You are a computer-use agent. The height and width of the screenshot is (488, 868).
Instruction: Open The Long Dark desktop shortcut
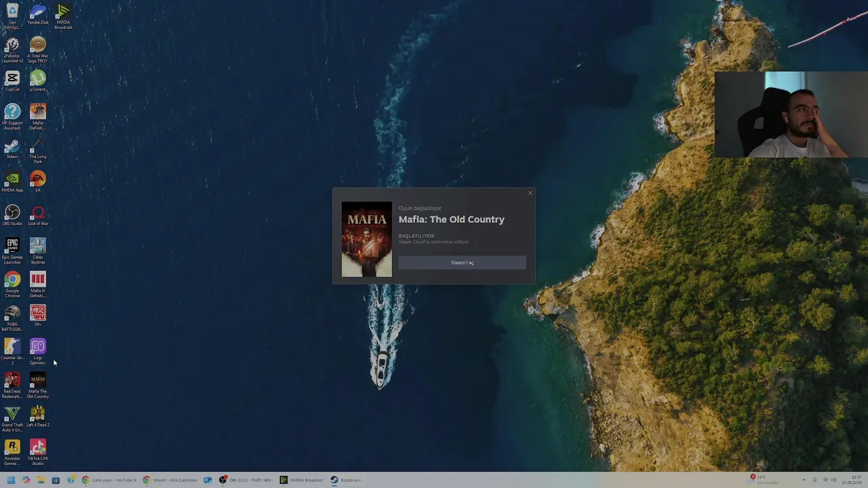(x=38, y=151)
